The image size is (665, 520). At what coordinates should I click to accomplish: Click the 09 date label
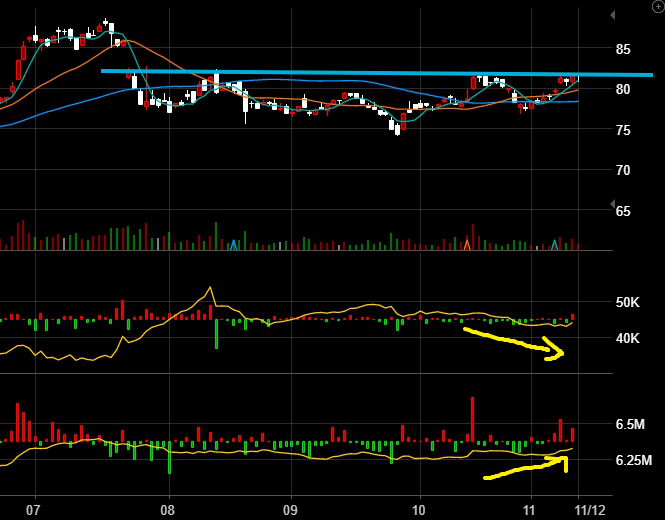point(290,510)
